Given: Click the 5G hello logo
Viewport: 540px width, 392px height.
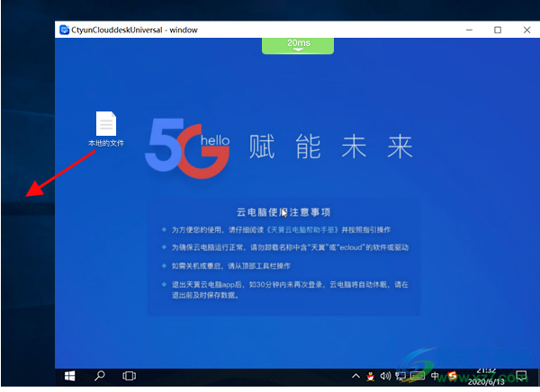Looking at the screenshot, I should point(188,148).
